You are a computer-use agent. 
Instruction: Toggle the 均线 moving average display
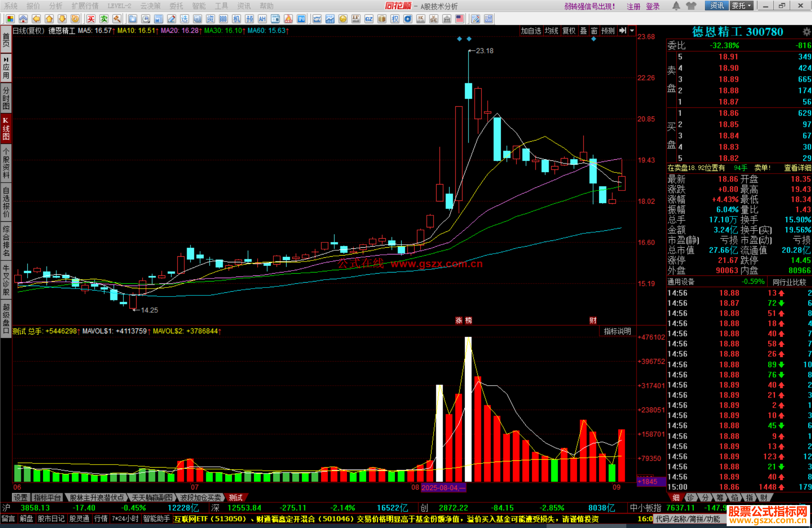click(551, 31)
